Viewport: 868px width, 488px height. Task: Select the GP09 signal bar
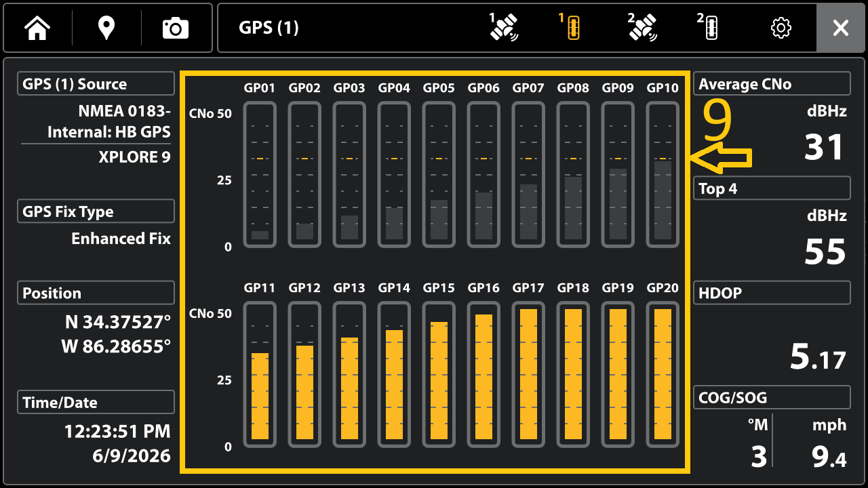tap(618, 174)
